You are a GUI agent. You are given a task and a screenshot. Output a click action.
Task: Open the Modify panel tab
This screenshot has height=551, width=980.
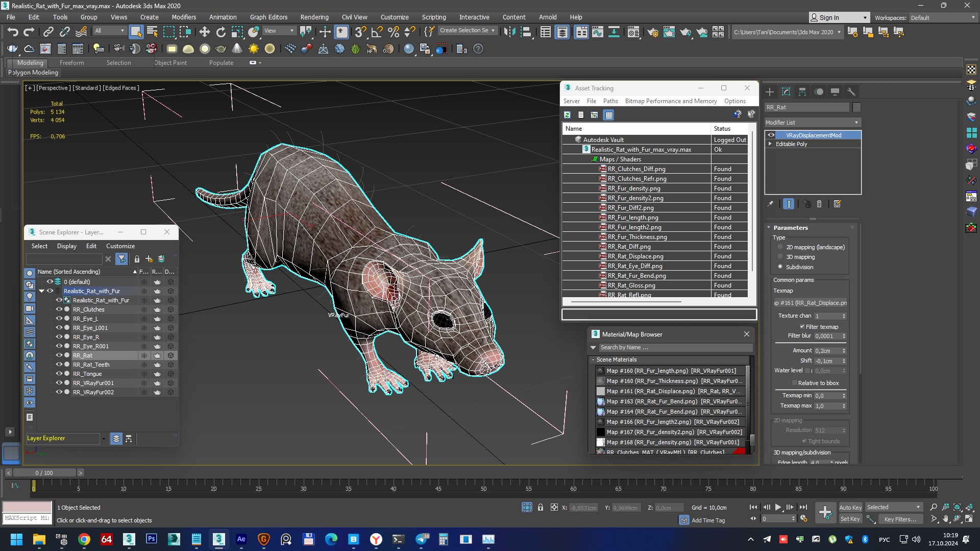786,92
